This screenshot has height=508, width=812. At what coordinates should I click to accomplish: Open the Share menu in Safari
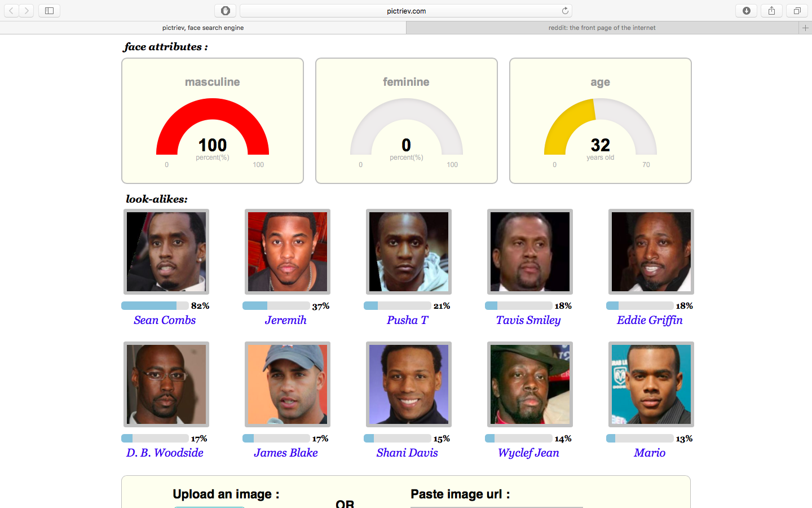tap(771, 11)
